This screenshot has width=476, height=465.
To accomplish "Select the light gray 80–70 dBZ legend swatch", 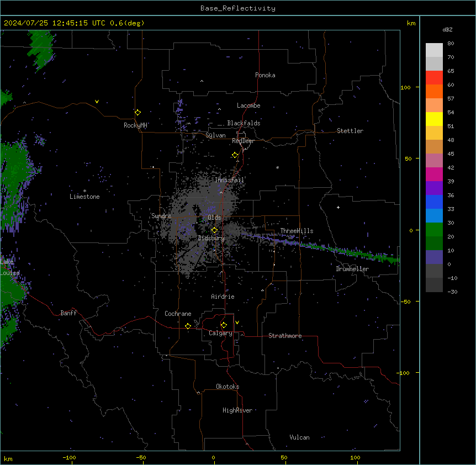I will point(434,50).
